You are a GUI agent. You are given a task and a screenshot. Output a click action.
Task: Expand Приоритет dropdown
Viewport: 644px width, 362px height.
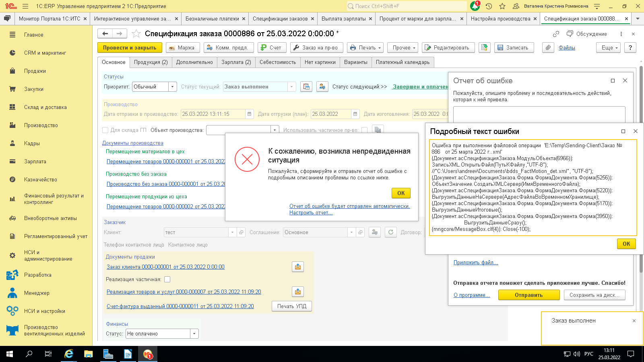173,86
